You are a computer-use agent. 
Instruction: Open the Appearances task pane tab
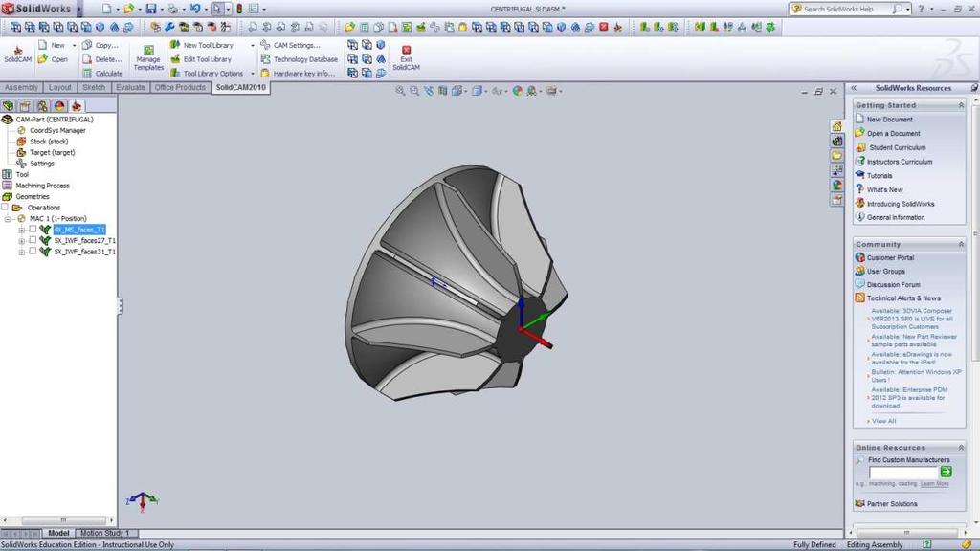[836, 185]
